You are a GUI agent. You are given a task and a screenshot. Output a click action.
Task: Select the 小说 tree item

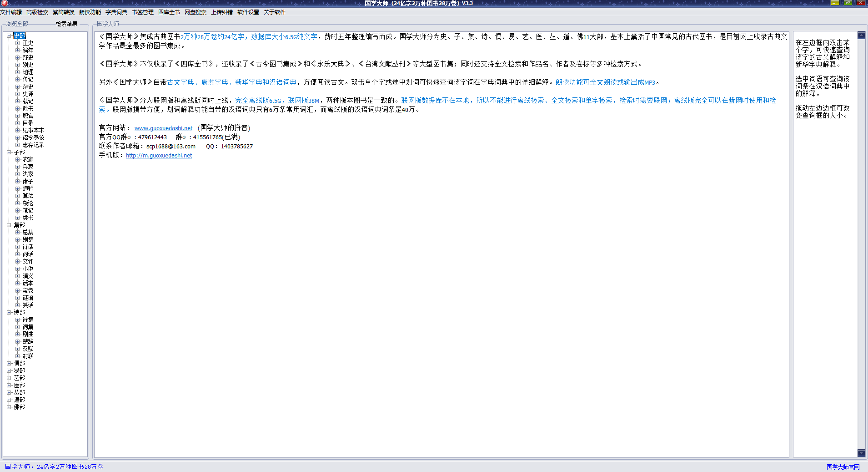(28, 269)
